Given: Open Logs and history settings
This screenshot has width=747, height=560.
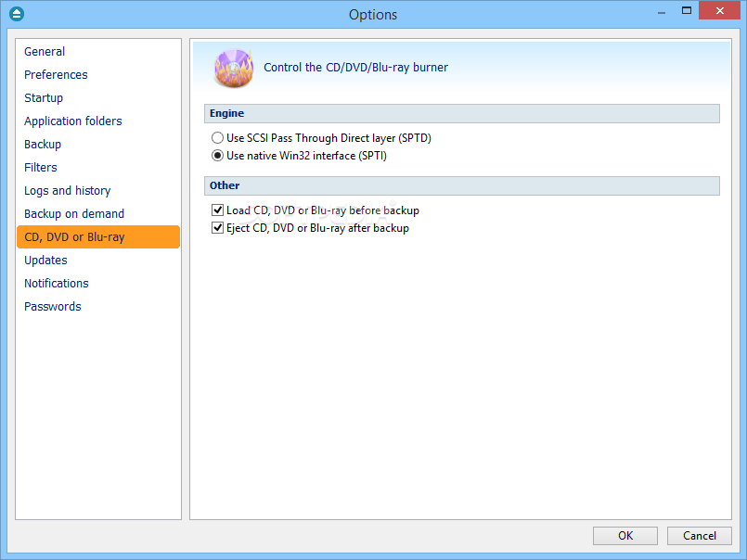Looking at the screenshot, I should pyautogui.click(x=67, y=191).
